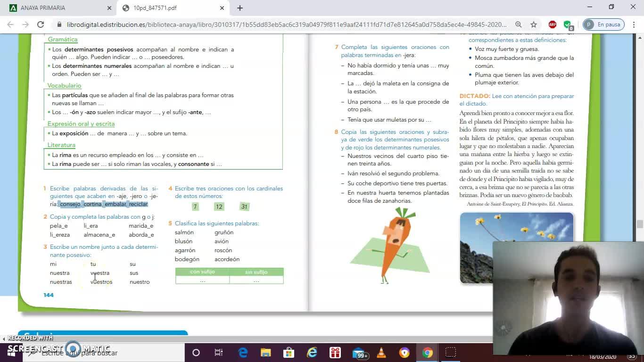The width and height of the screenshot is (644, 362).
Task: Click the word 'salmón' in exercise 5
Action: pos(184,232)
